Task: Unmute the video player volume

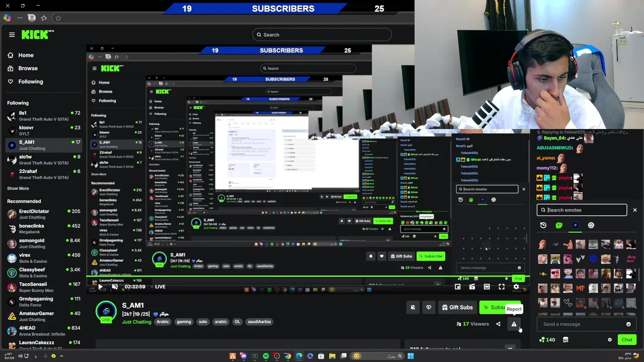Action: pos(115,287)
